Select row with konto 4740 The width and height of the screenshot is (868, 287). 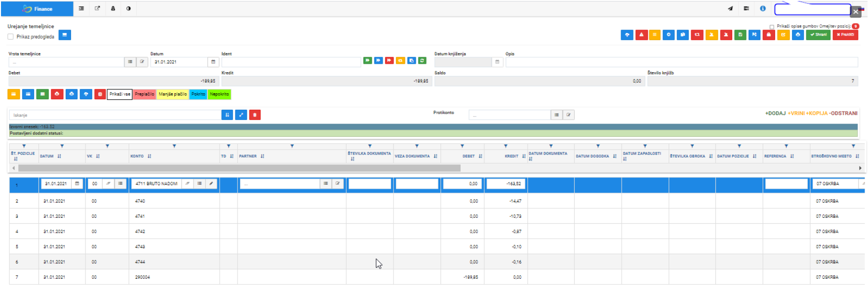(437, 201)
